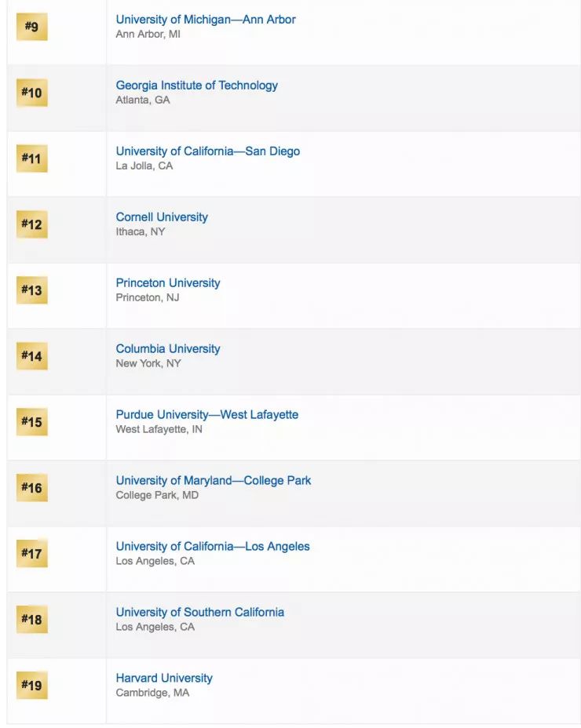Select the #13 gold rank badge
This screenshot has width=581, height=728.
31,290
